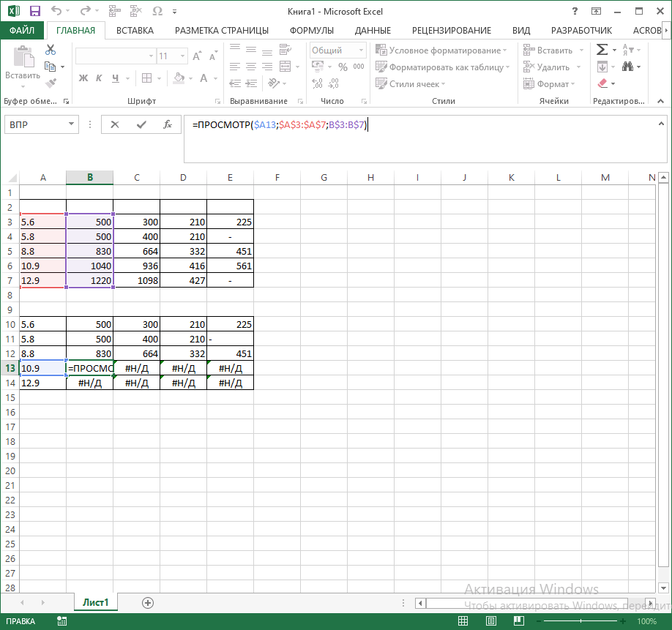Switch to the РЕЦЕНЗИРОВАНИЕ tab

(451, 31)
